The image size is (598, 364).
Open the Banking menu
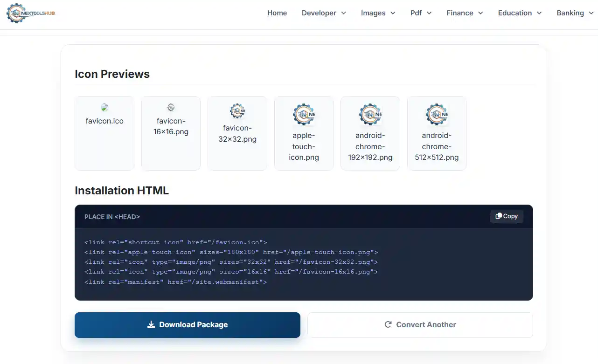[575, 13]
